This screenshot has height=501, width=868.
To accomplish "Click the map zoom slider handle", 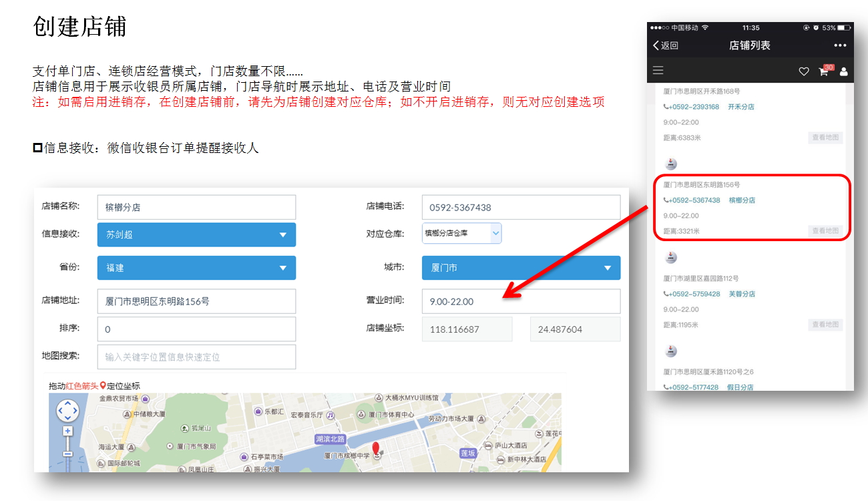I will (67, 454).
